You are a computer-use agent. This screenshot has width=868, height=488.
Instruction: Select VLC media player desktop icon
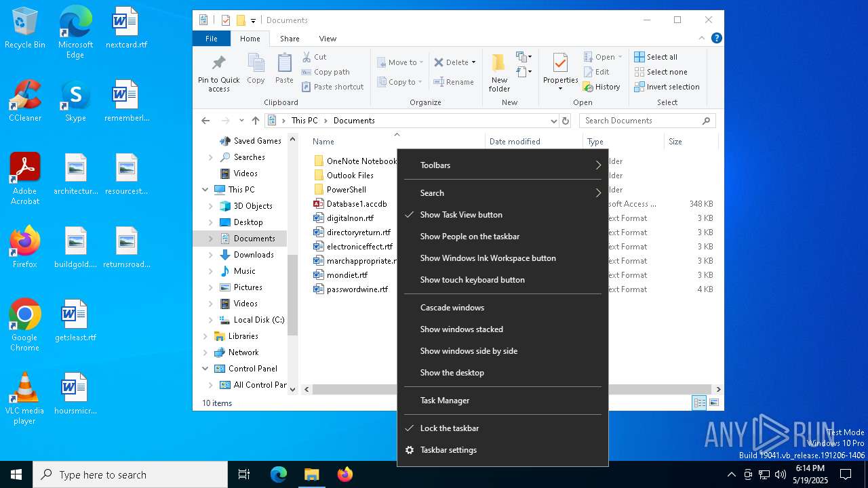tap(25, 399)
